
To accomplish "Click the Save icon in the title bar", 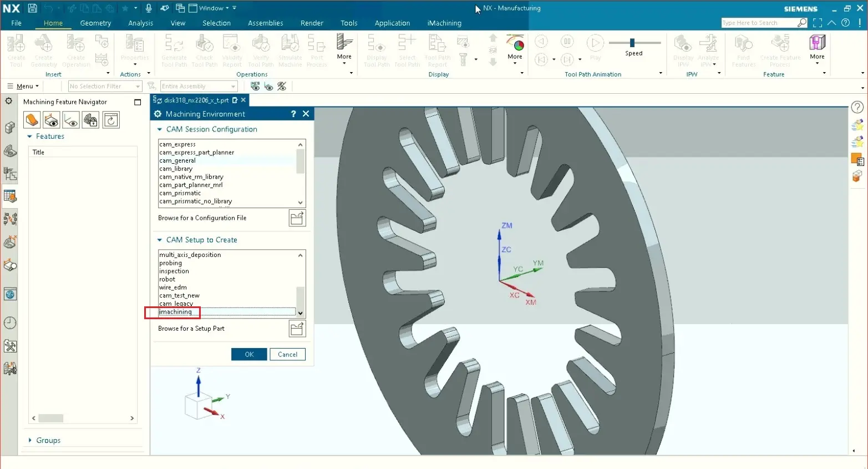I will (32, 8).
